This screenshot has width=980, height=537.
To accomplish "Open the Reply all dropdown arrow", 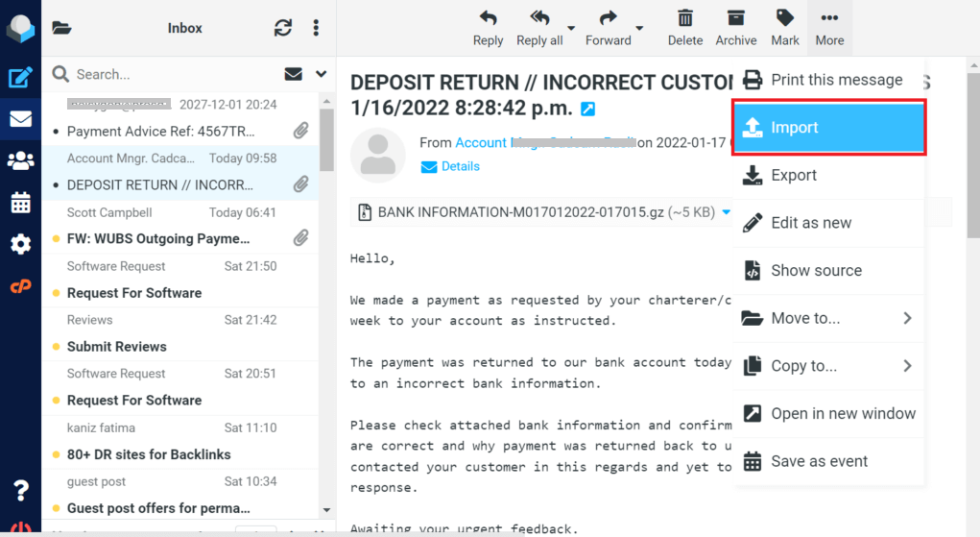I will 571,28.
